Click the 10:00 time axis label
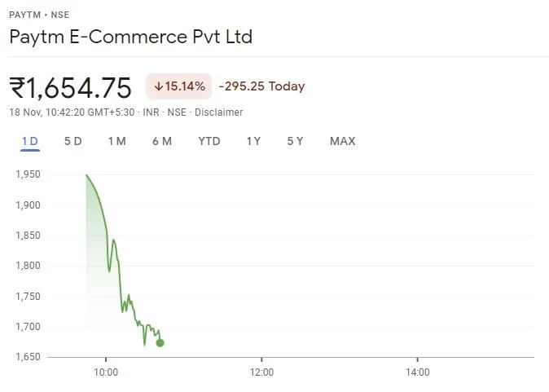 (x=106, y=372)
